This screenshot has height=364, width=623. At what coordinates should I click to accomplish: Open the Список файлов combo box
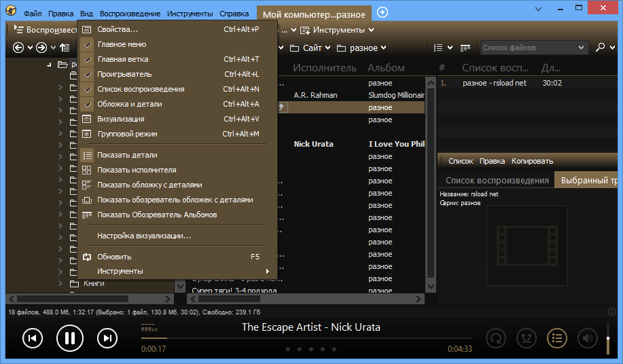pyautogui.click(x=534, y=48)
